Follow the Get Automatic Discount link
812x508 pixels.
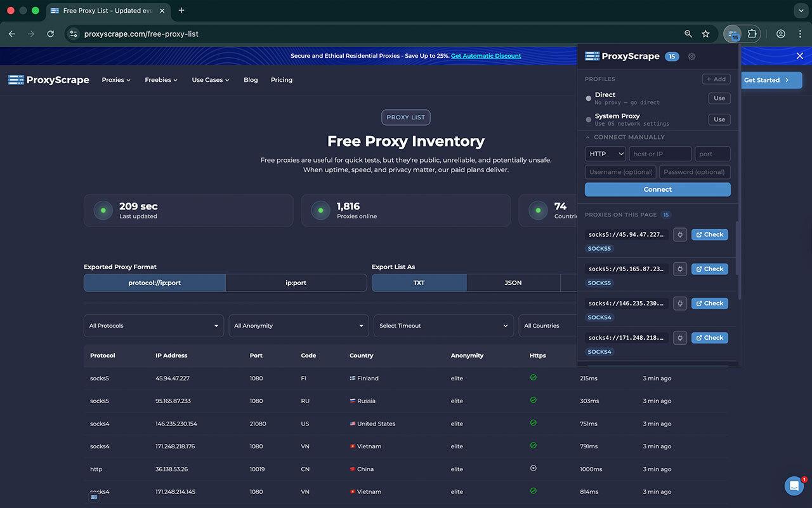pos(486,56)
